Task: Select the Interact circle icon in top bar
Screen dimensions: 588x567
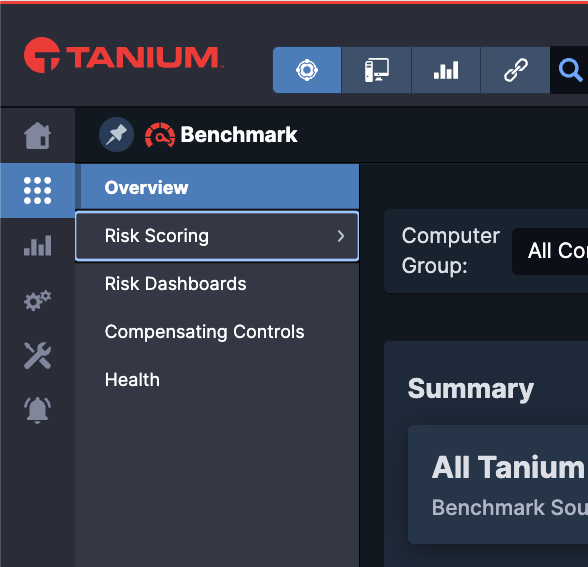Action: tap(307, 70)
